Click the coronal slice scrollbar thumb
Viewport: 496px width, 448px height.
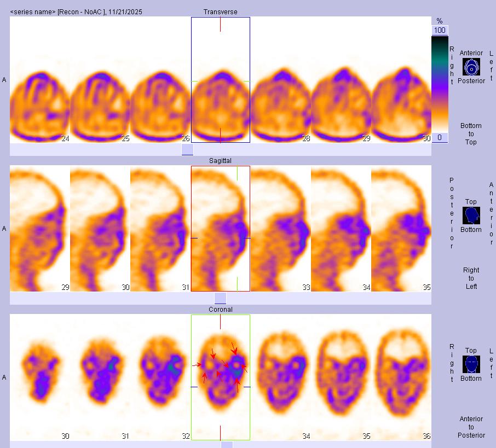(x=227, y=444)
